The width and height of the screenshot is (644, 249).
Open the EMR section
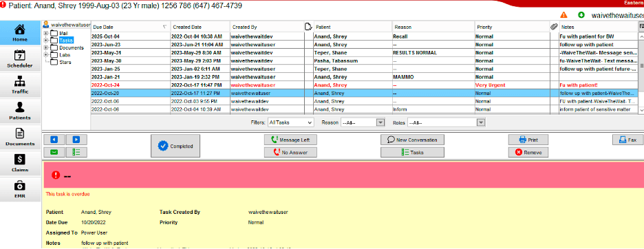20,189
